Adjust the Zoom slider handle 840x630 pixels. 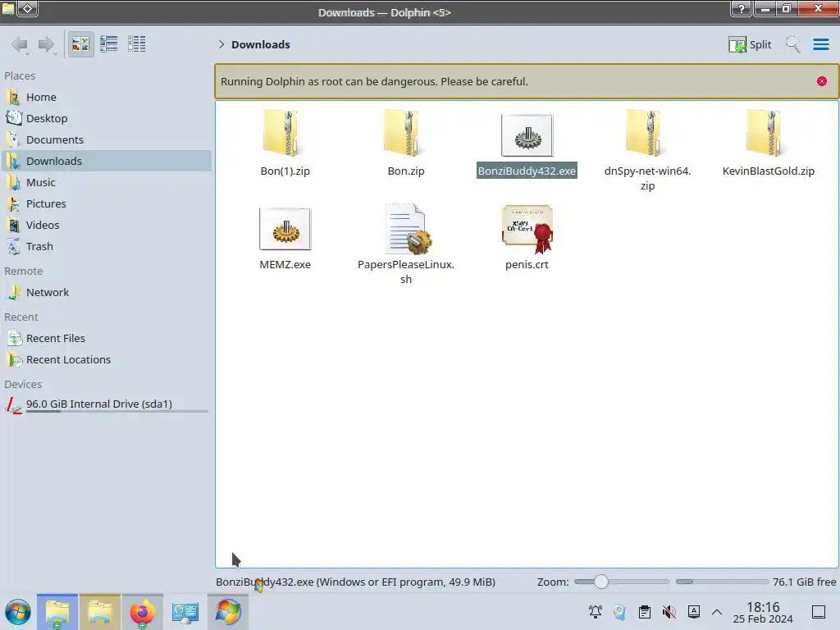pos(601,582)
